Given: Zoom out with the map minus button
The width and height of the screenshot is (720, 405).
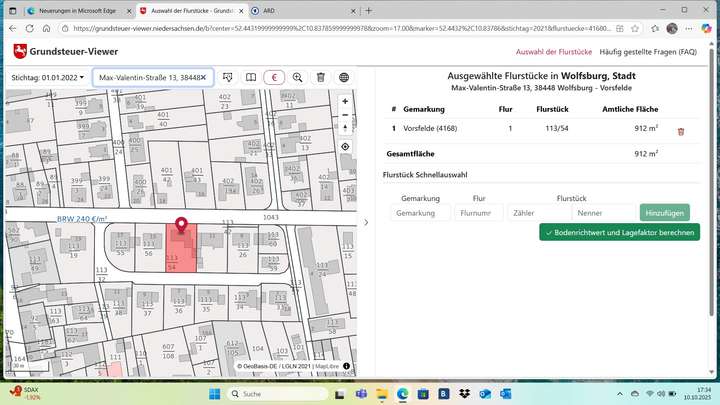Looking at the screenshot, I should pyautogui.click(x=345, y=115).
